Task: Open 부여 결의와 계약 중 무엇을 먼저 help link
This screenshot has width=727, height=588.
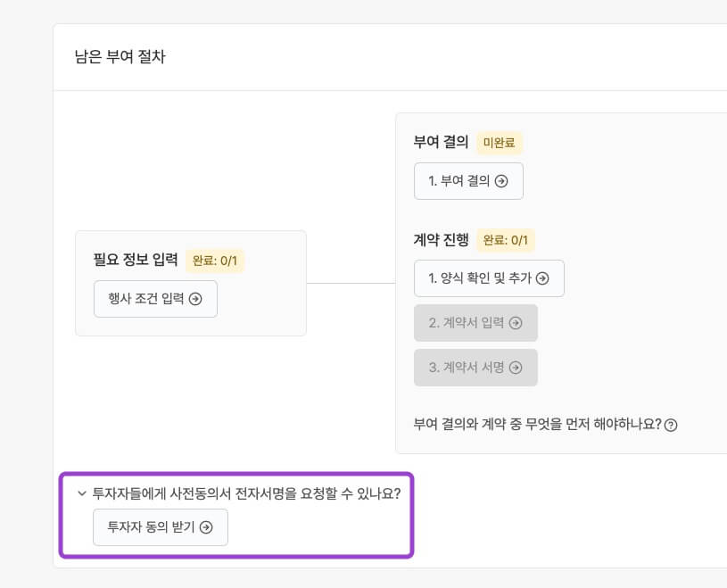Action: (538, 424)
